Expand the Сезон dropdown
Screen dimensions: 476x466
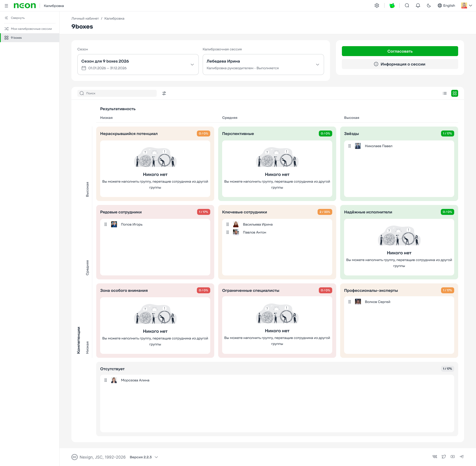tap(138, 65)
